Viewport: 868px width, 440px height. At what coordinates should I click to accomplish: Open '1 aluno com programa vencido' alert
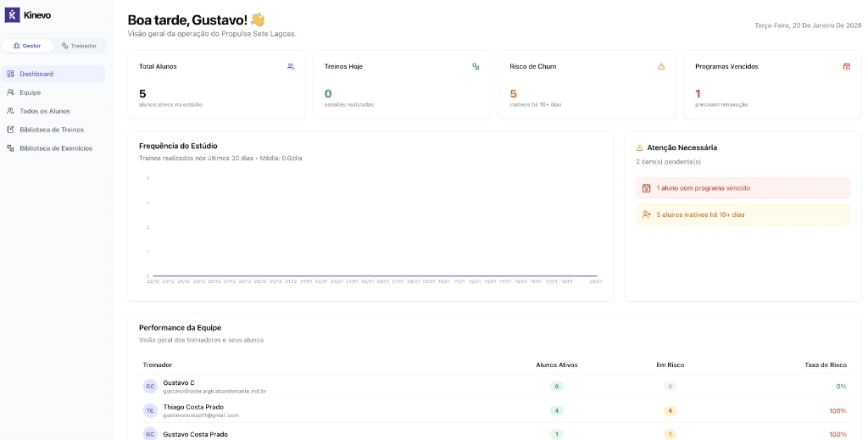743,188
